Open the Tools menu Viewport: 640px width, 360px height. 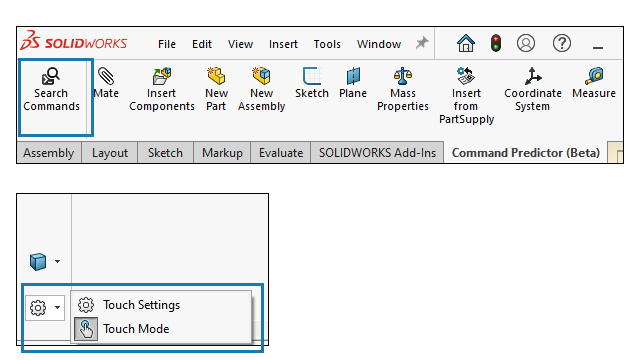coord(327,44)
